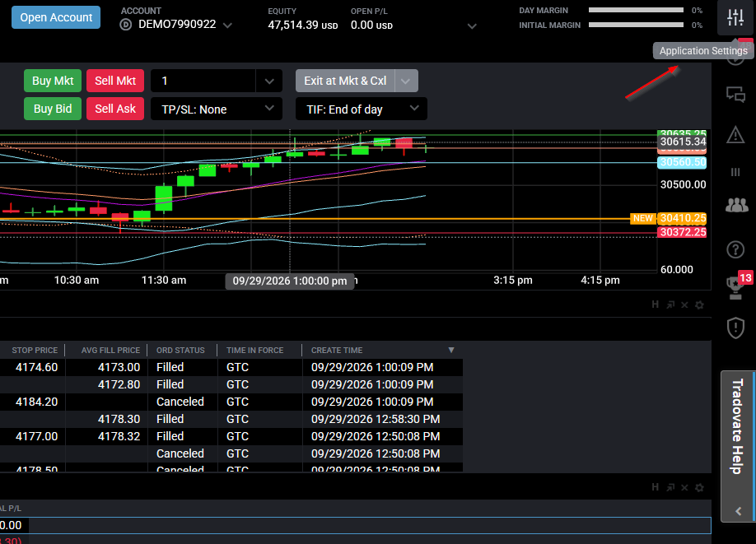Open the shield warning icon in sidebar
The image size is (756, 544).
point(735,328)
